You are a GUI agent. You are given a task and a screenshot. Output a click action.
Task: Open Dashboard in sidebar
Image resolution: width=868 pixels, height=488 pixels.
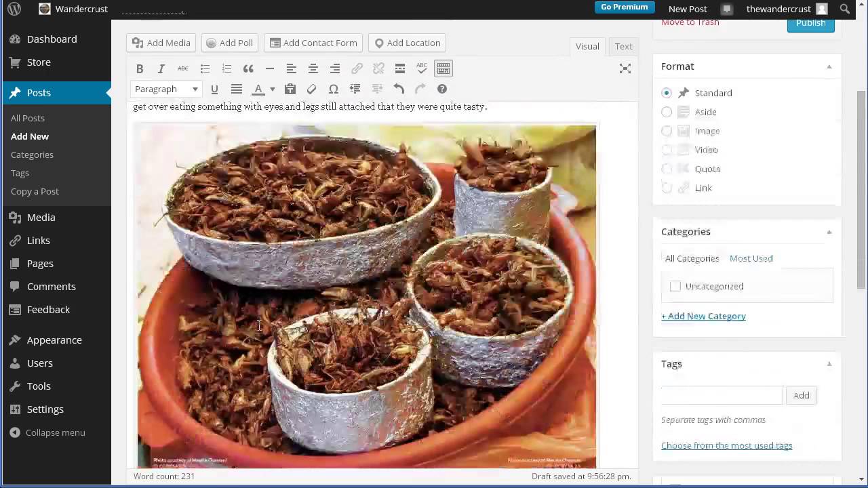pos(56,39)
